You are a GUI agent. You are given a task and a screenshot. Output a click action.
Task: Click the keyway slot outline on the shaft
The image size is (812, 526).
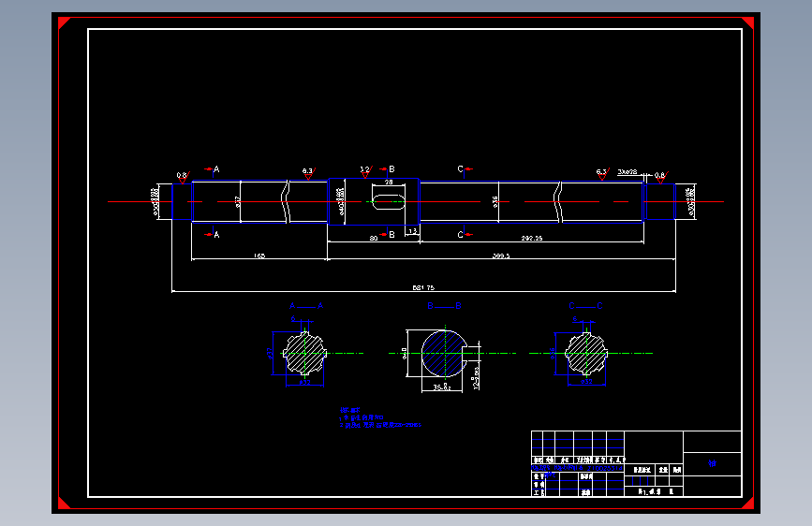click(389, 202)
